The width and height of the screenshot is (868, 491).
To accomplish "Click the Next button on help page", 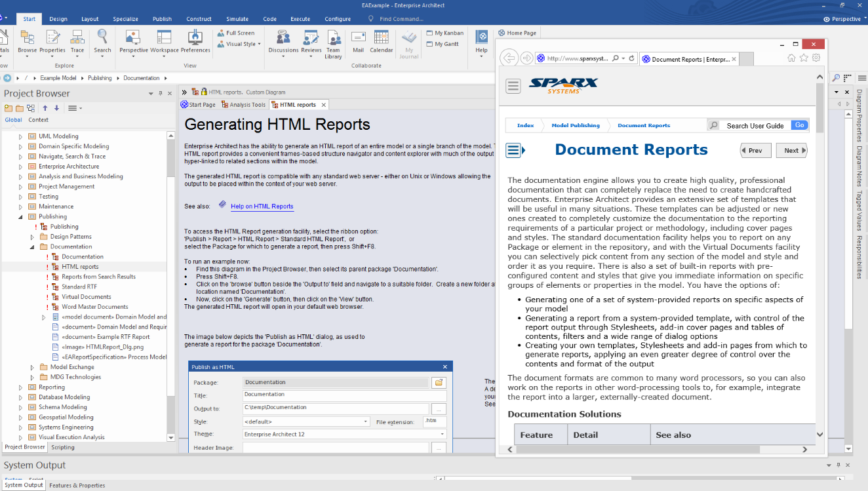I will [791, 150].
